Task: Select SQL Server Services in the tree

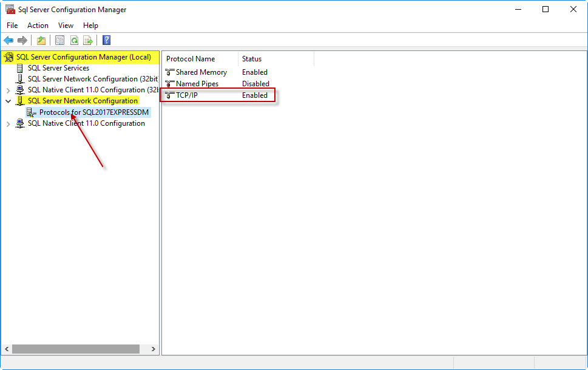Action: (x=58, y=68)
